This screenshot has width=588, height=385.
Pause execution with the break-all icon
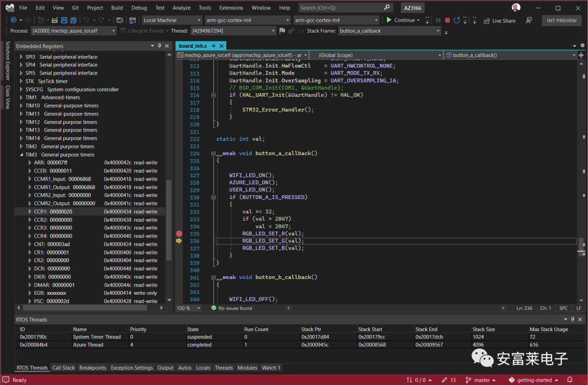438,20
